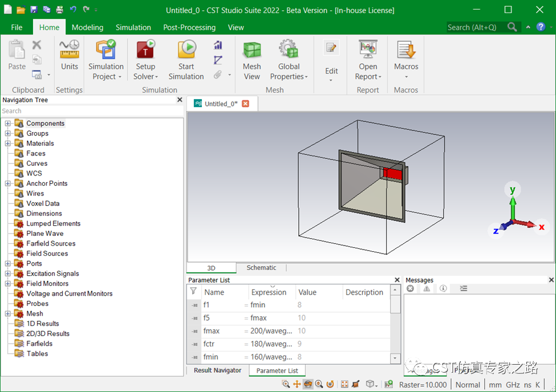Switch to the Post-Processing ribbon tab
Viewport: 556px width, 392px height.
[189, 27]
